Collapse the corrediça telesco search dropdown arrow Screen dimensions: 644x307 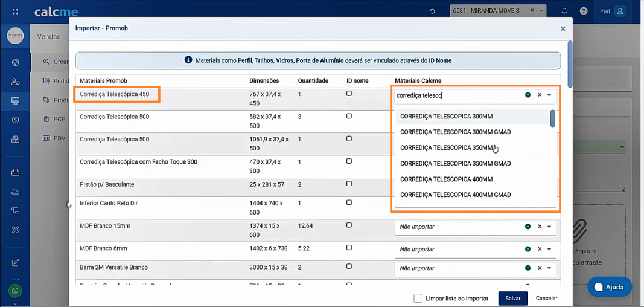549,95
